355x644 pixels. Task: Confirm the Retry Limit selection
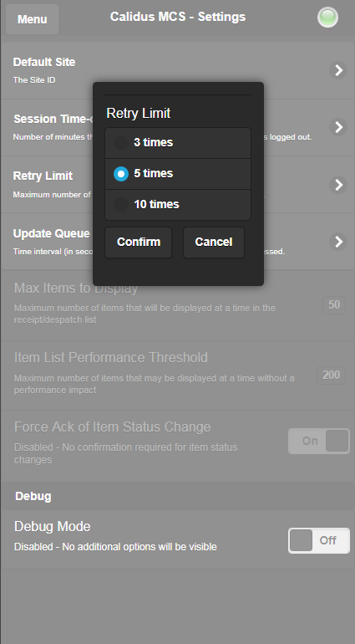[139, 243]
